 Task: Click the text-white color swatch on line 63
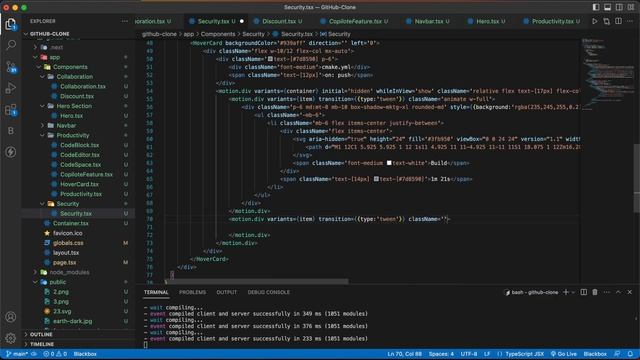389,163
